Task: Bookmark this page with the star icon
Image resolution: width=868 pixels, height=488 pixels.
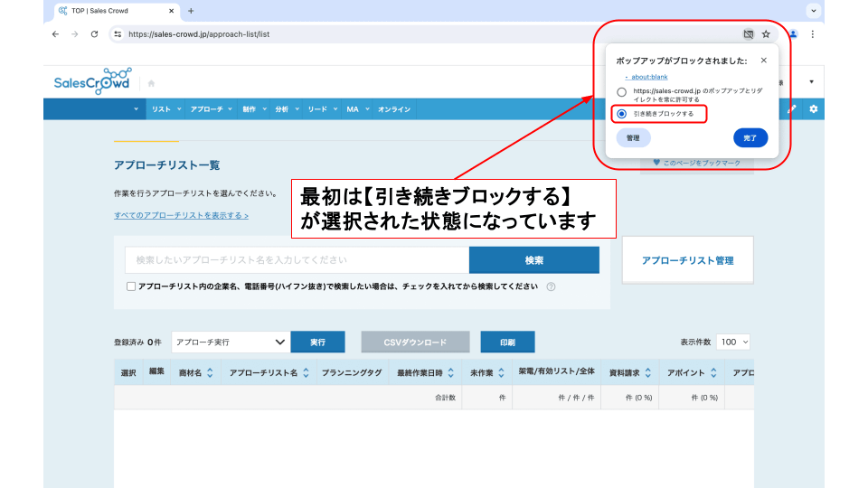Action: coord(766,34)
